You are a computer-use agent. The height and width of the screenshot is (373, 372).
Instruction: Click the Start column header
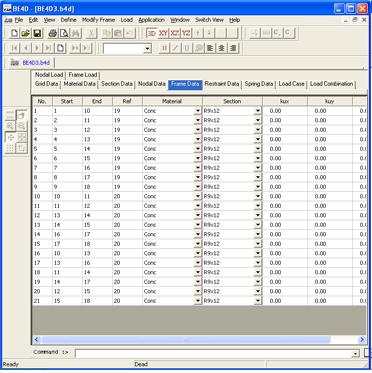click(x=67, y=101)
